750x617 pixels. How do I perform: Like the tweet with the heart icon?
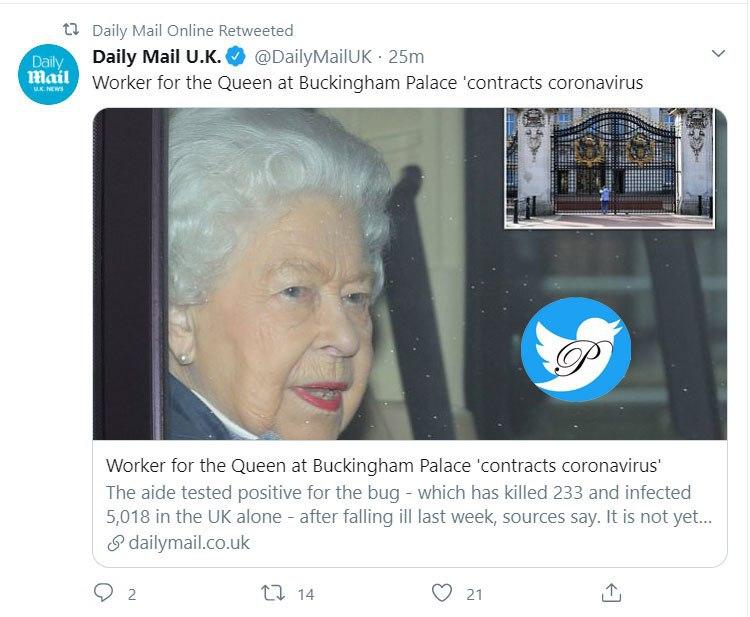pos(442,593)
